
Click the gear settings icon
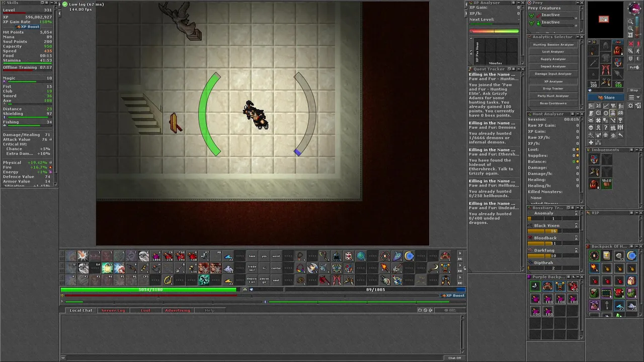(x=630, y=106)
